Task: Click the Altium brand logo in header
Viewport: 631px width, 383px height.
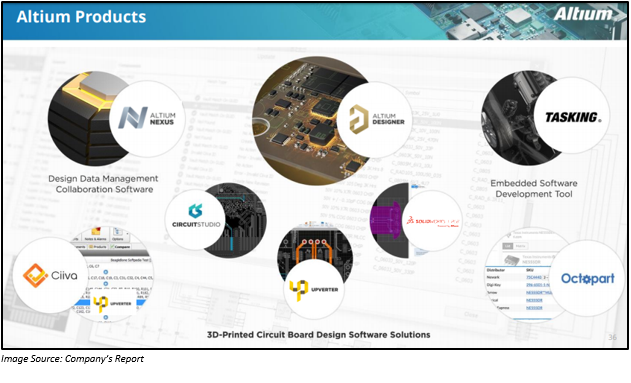Action: click(x=582, y=14)
